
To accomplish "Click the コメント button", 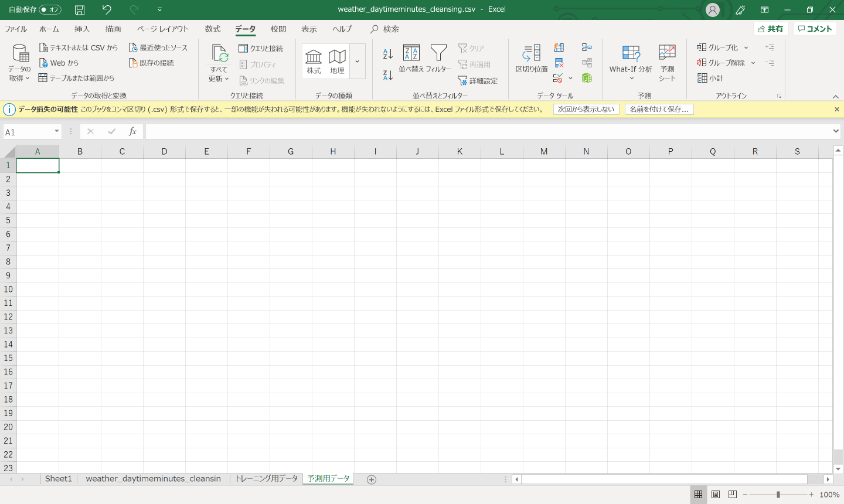I will [815, 29].
